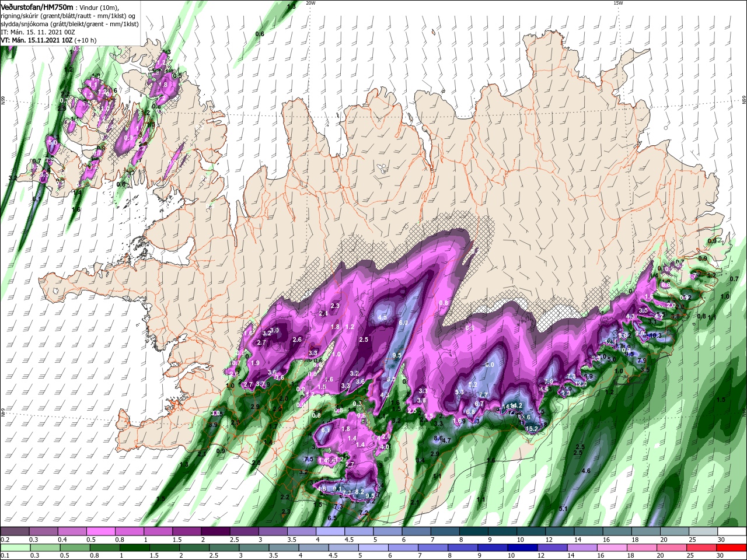
Task: Click the Veðurstofan/HM750m map title
Action: click(x=37, y=6)
